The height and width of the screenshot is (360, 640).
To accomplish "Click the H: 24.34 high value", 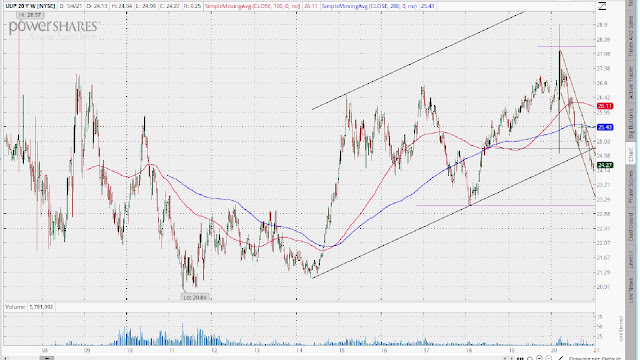I will point(122,6).
